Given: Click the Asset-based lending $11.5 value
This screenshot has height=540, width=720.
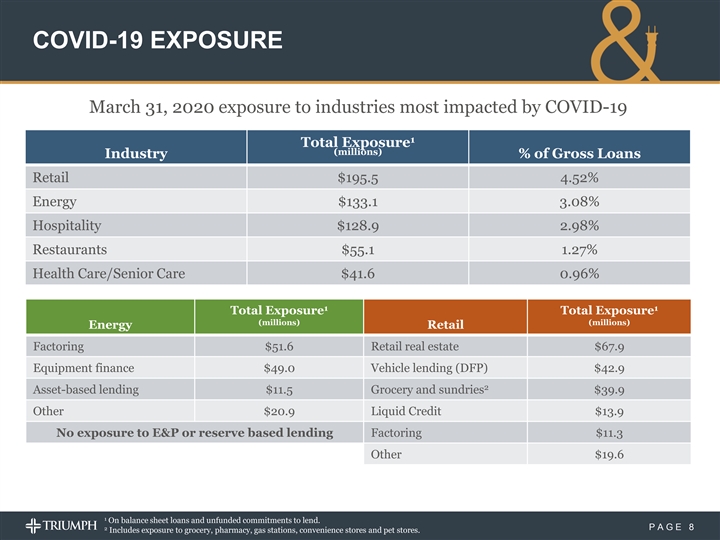Looking at the screenshot, I should [278, 390].
